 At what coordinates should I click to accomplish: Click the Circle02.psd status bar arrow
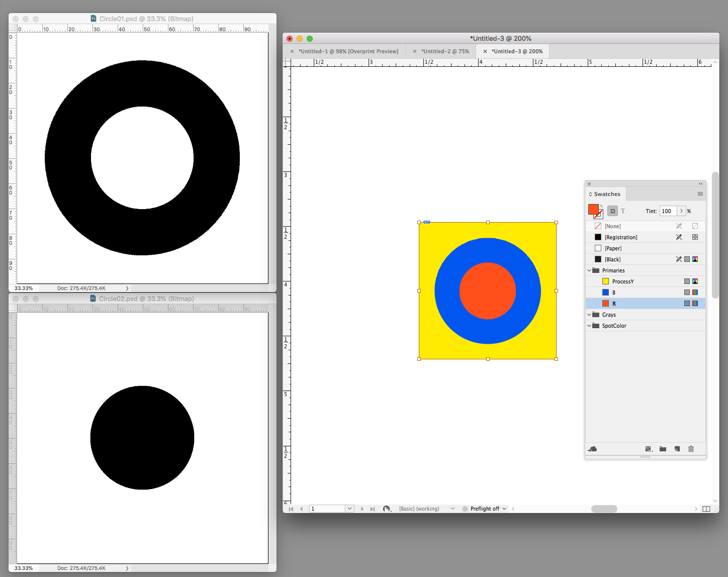tap(127, 568)
